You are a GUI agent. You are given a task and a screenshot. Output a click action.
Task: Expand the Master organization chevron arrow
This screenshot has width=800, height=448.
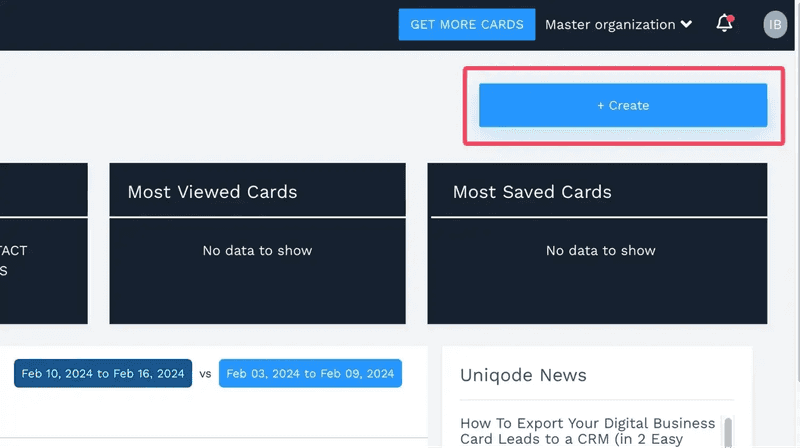(x=686, y=24)
